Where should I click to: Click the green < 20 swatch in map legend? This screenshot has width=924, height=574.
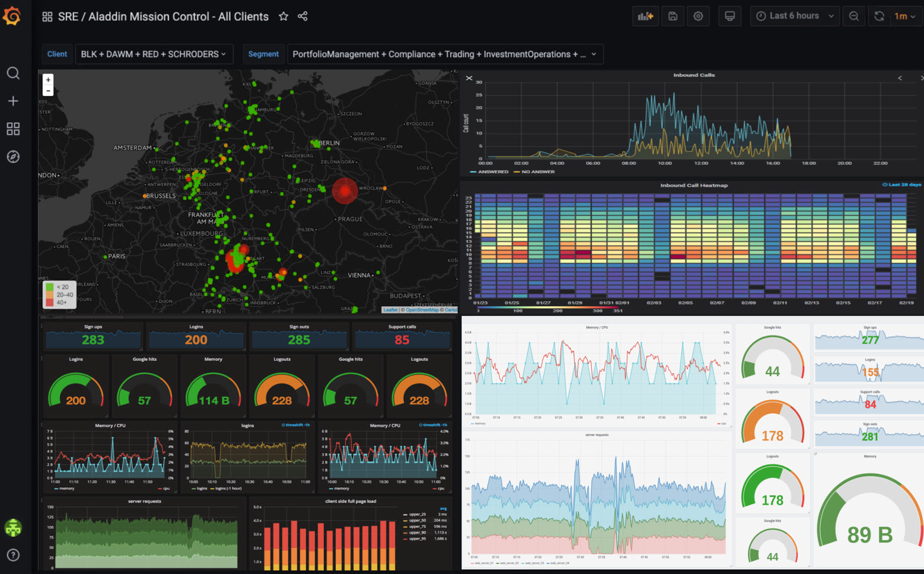click(x=49, y=286)
